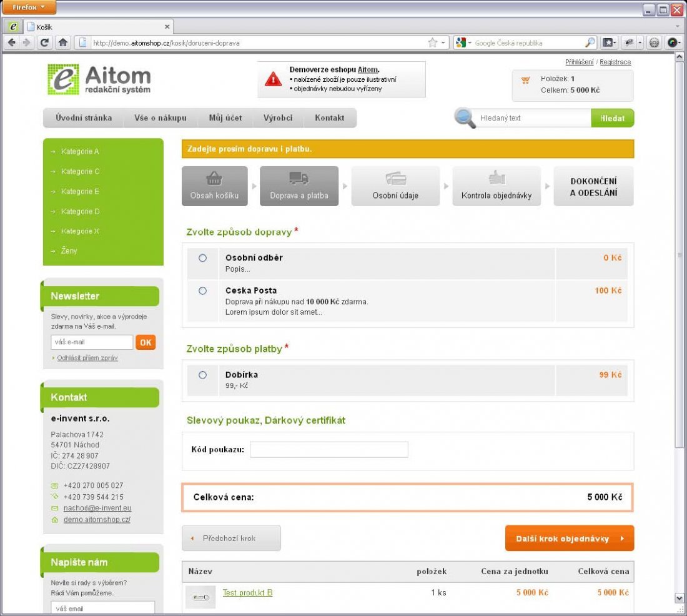The height and width of the screenshot is (616, 687).
Task: Click the Kód poukazu input field
Action: [x=329, y=450]
